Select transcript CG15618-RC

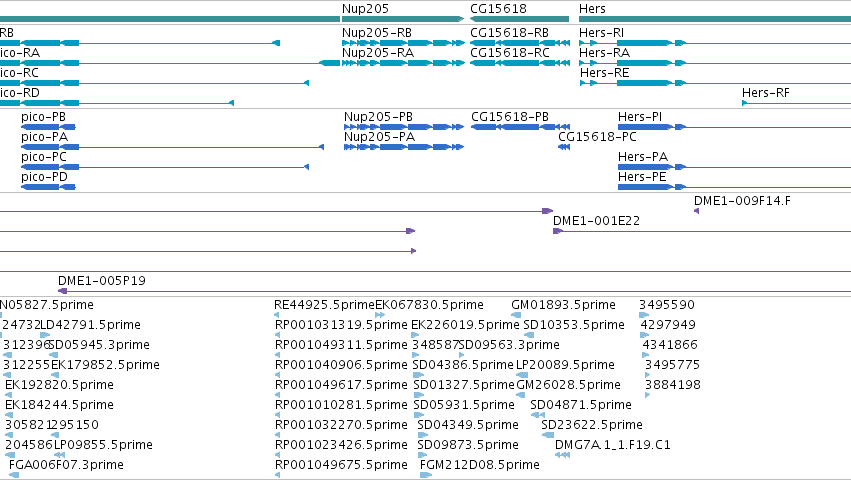coord(510,53)
